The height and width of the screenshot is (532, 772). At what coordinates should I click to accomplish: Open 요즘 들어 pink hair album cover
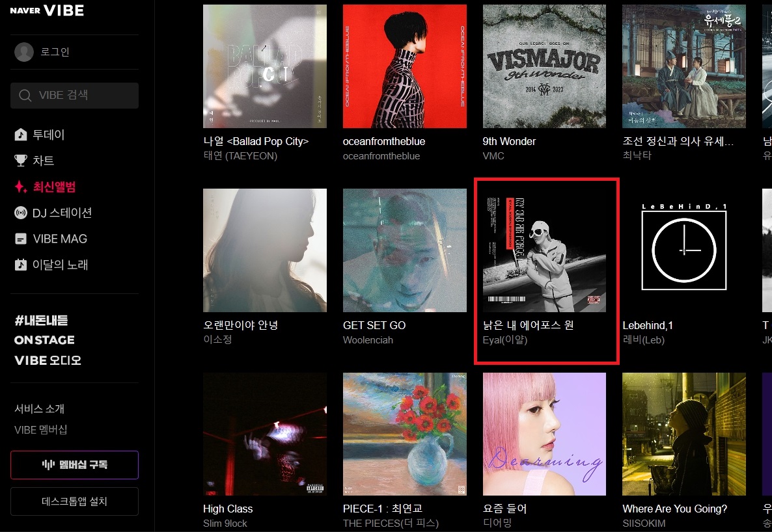coord(545,434)
